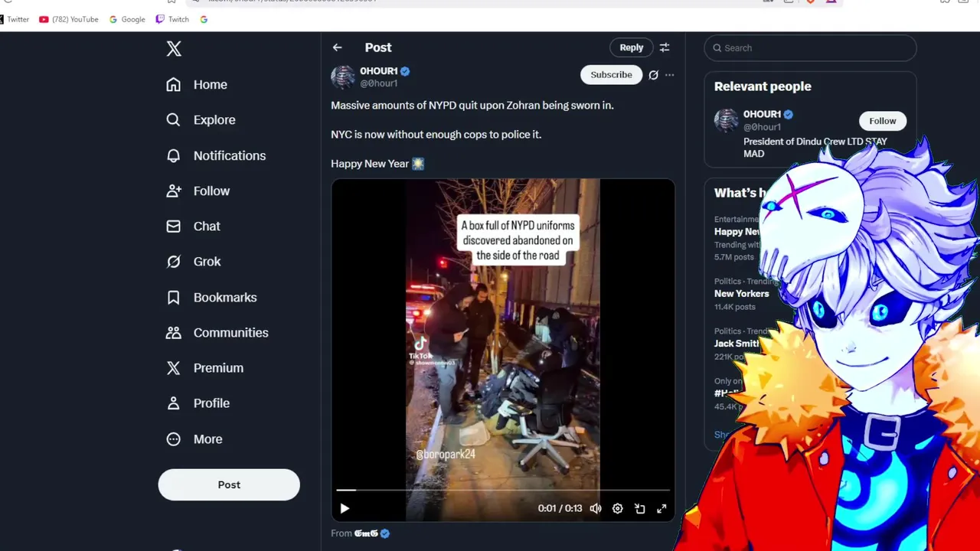This screenshot has height=551, width=980.
Task: Open 0HOUR1 avatar in Relevant people
Action: pyautogui.click(x=727, y=120)
